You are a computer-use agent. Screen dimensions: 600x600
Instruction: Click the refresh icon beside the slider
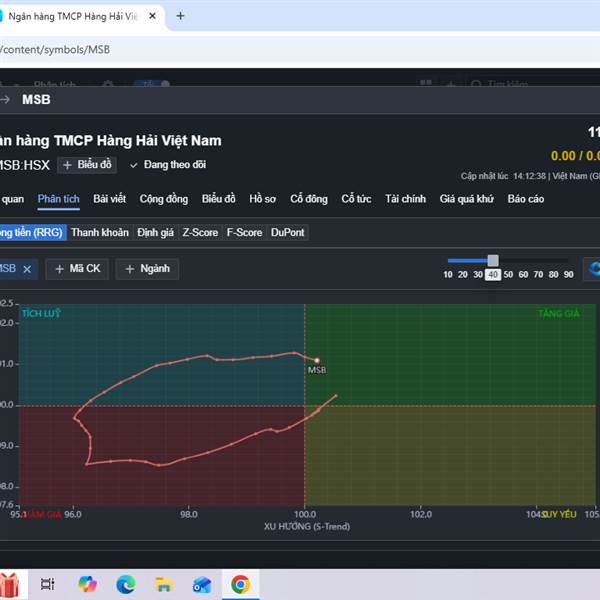point(594,268)
